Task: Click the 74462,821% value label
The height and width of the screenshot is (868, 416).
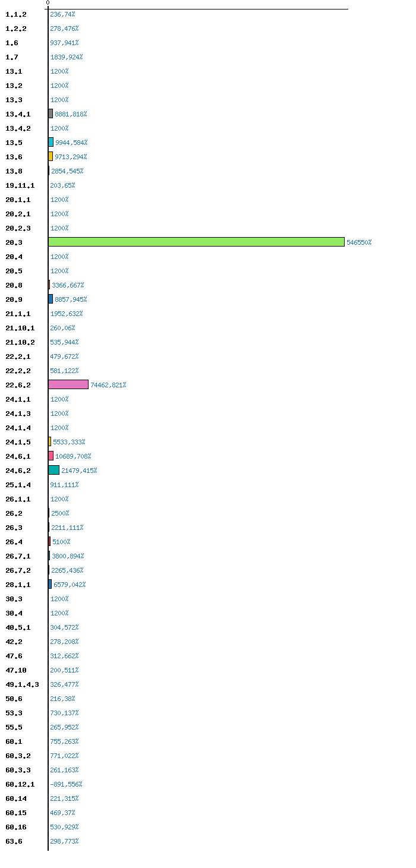Action: [108, 385]
